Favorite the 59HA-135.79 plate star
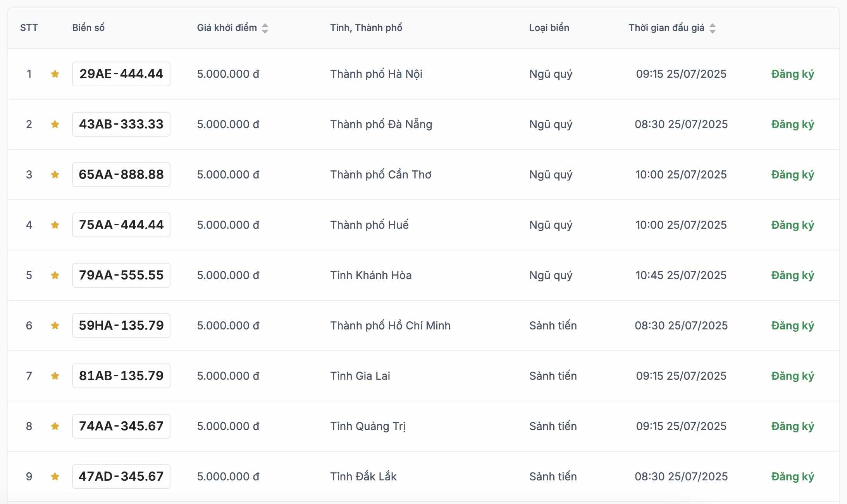The image size is (847, 504). pos(55,326)
